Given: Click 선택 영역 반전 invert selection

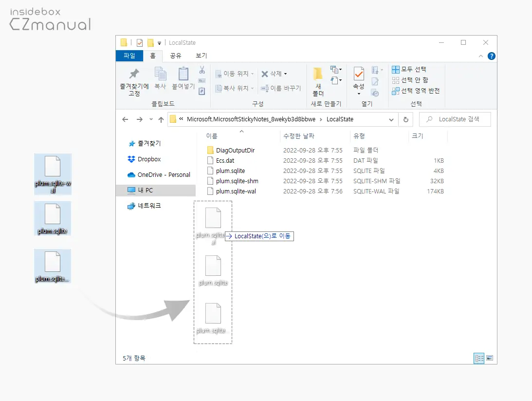Looking at the screenshot, I should click(x=416, y=91).
